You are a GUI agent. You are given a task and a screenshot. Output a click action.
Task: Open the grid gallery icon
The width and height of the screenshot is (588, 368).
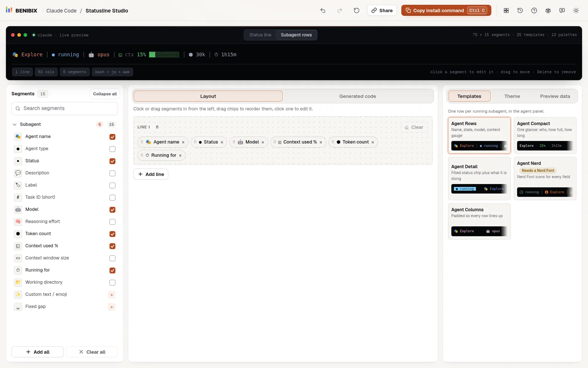(x=506, y=10)
